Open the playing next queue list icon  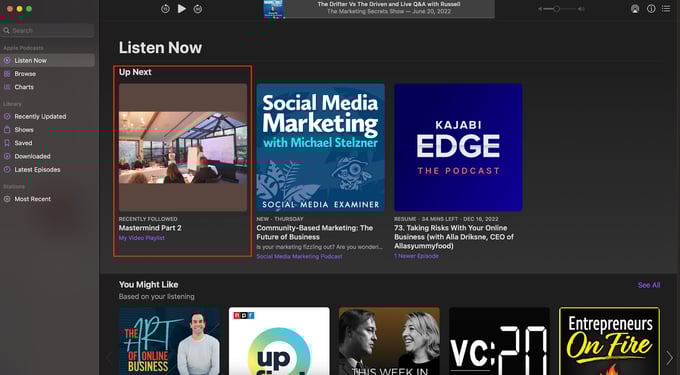pos(666,9)
